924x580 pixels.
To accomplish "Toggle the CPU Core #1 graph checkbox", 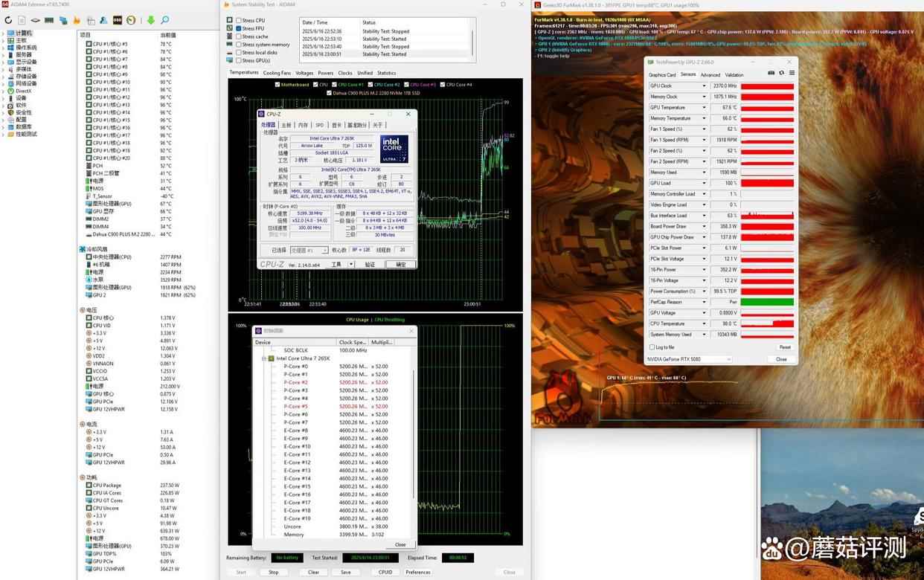I will pos(334,85).
